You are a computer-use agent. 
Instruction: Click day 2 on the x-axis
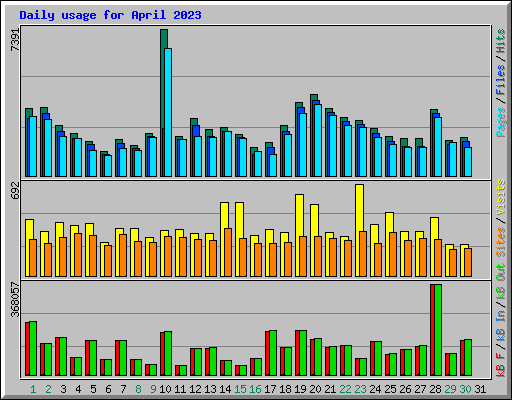[x=48, y=389]
